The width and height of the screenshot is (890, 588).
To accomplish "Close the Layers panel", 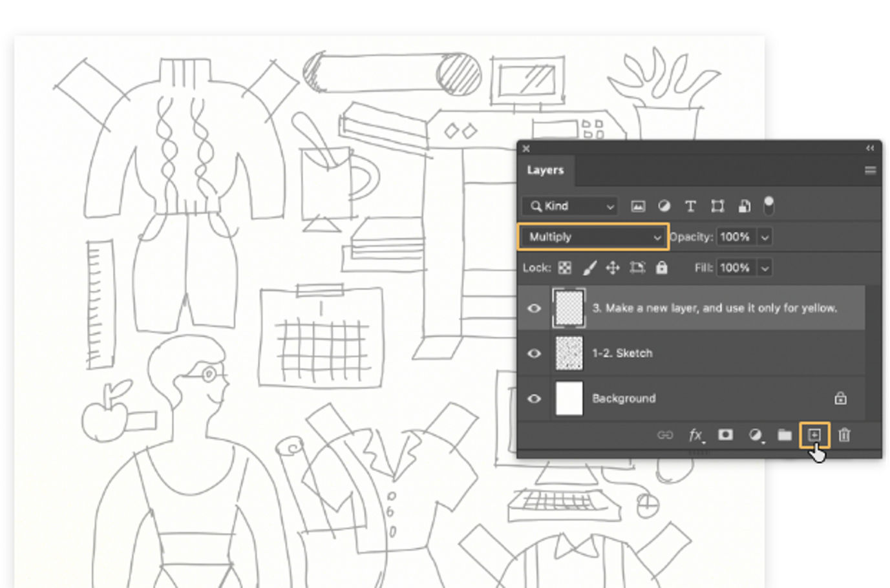I will point(526,148).
